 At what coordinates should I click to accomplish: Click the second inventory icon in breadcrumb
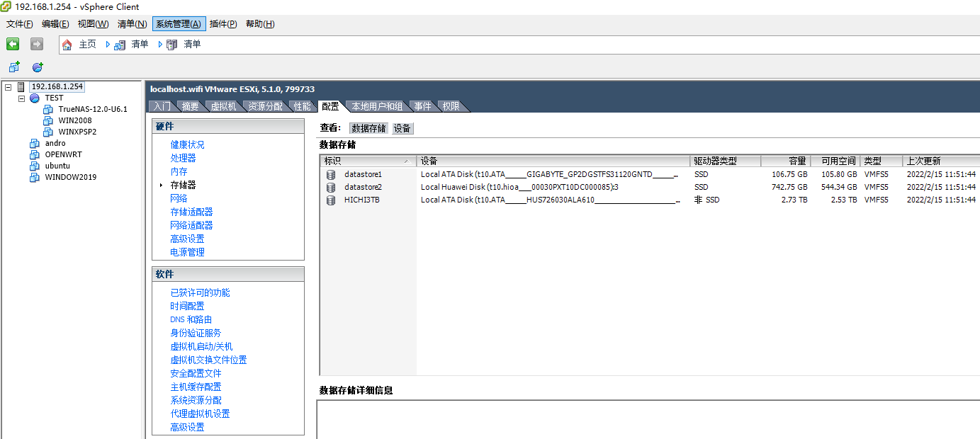171,45
